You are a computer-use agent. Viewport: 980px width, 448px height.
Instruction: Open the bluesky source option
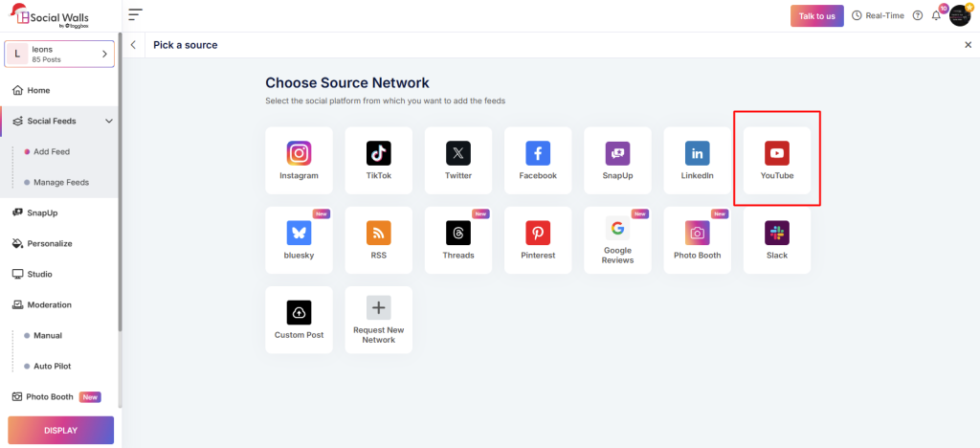(x=299, y=239)
